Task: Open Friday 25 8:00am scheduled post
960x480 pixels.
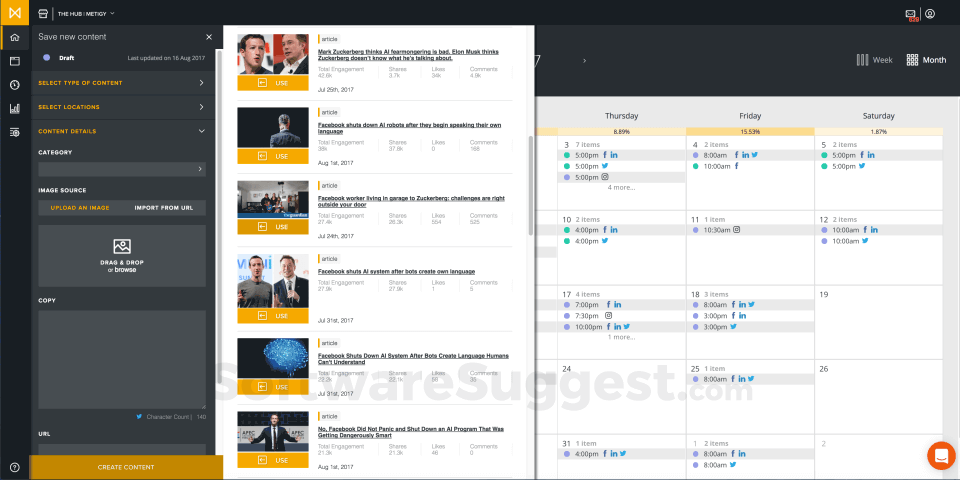Action: click(749, 379)
